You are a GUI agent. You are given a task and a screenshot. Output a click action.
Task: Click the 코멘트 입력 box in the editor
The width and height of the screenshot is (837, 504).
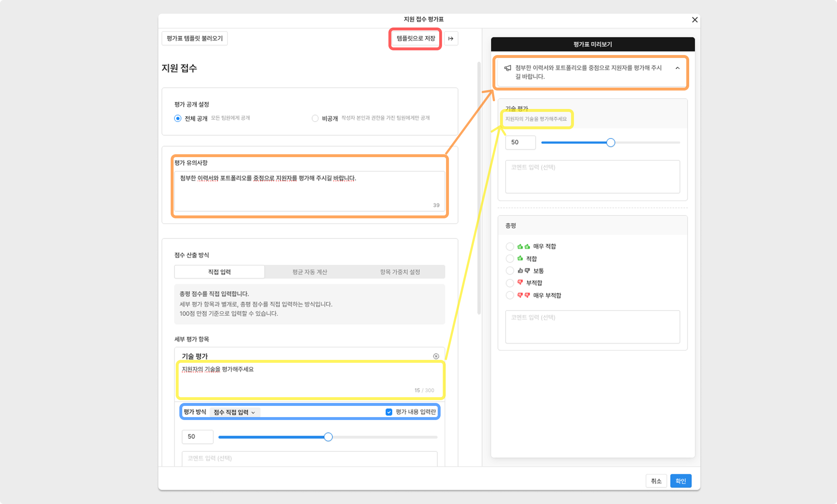(310, 459)
